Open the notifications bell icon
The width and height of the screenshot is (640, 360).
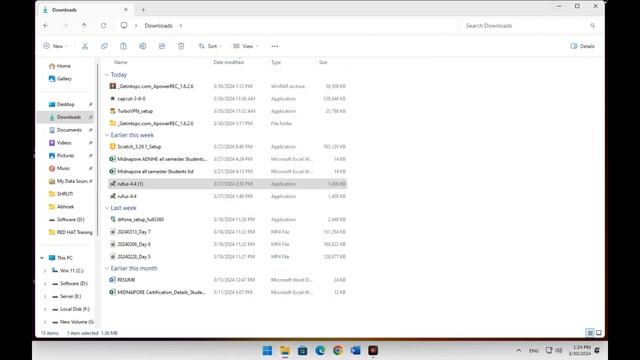[597, 350]
